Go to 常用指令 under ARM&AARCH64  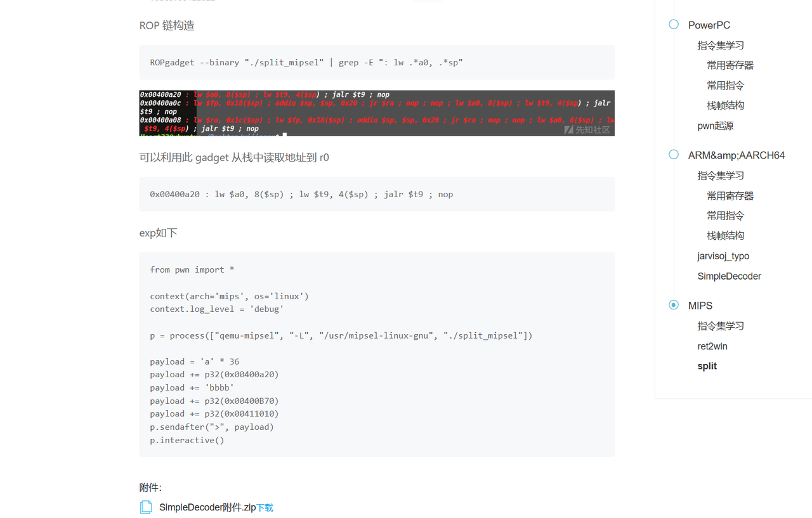pyautogui.click(x=726, y=216)
